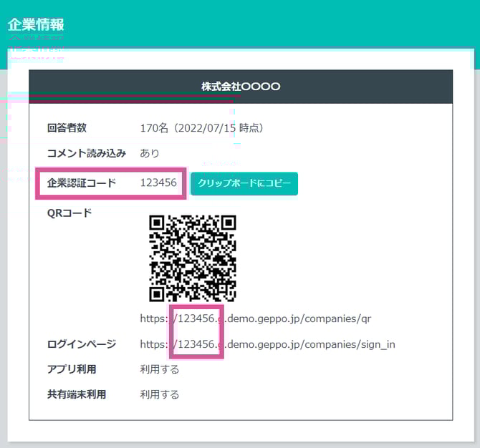This screenshot has width=480, height=448.
Task: Click the 共有端末利用 label
Action: pyautogui.click(x=76, y=394)
